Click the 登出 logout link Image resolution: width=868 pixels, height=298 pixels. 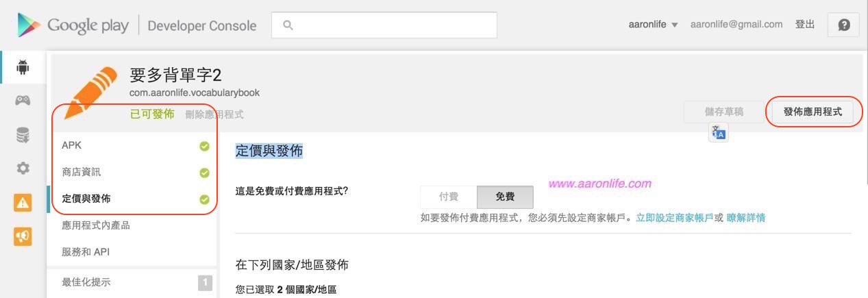pyautogui.click(x=805, y=24)
